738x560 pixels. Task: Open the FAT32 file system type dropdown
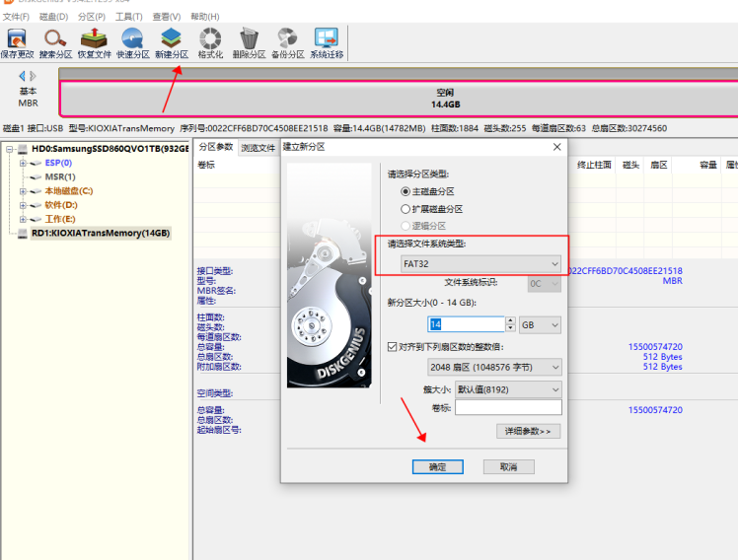click(x=480, y=264)
